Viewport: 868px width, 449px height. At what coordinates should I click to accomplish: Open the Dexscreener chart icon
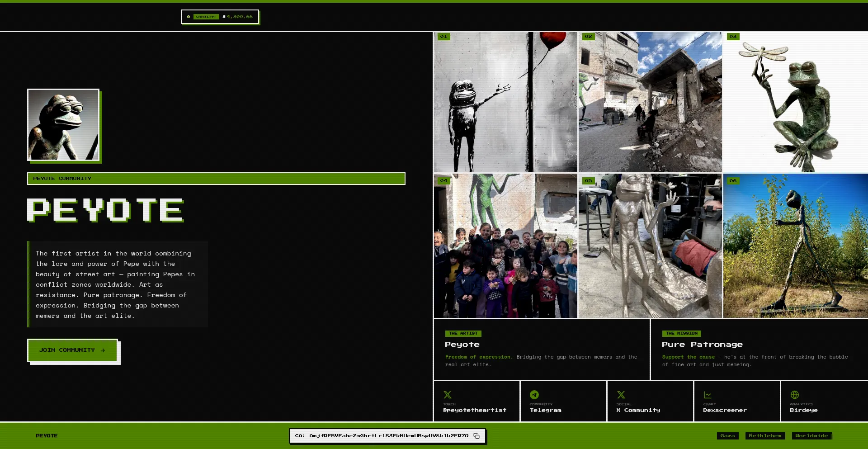[x=708, y=395]
